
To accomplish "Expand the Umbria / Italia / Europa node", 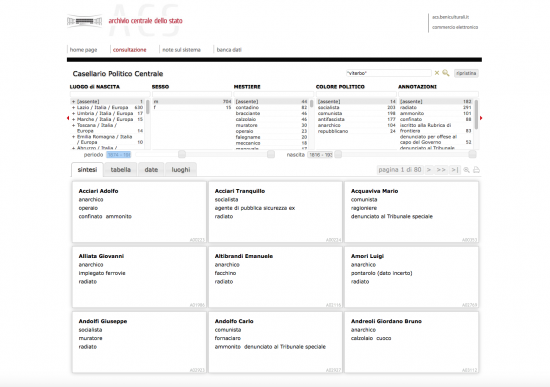I will pos(73,113).
